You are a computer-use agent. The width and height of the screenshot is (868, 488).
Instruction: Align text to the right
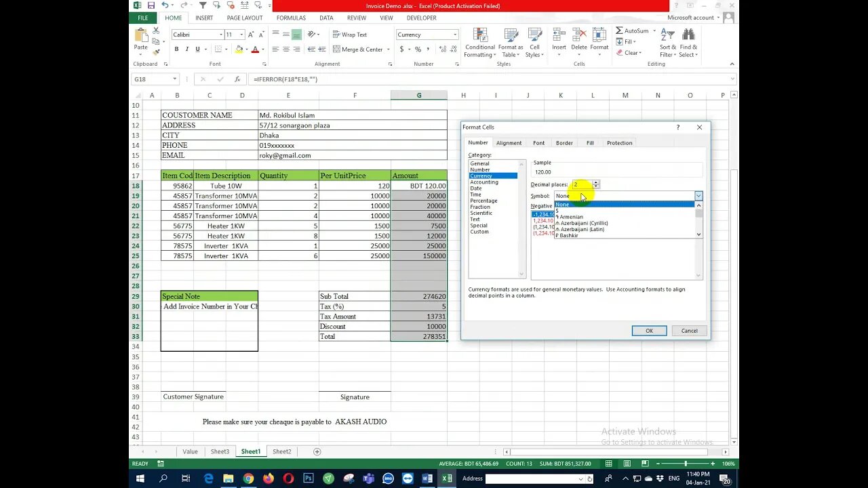(297, 49)
